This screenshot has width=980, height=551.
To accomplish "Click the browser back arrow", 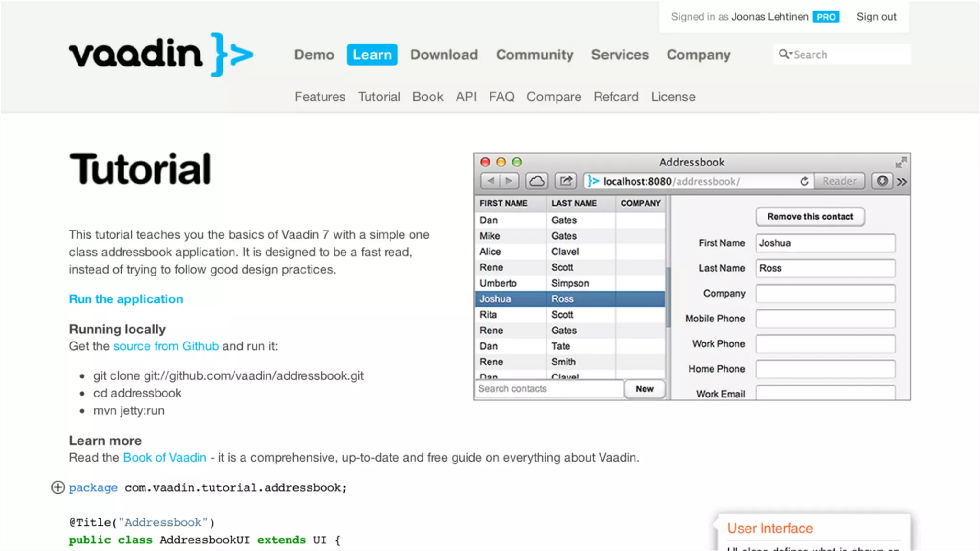I will (x=490, y=181).
